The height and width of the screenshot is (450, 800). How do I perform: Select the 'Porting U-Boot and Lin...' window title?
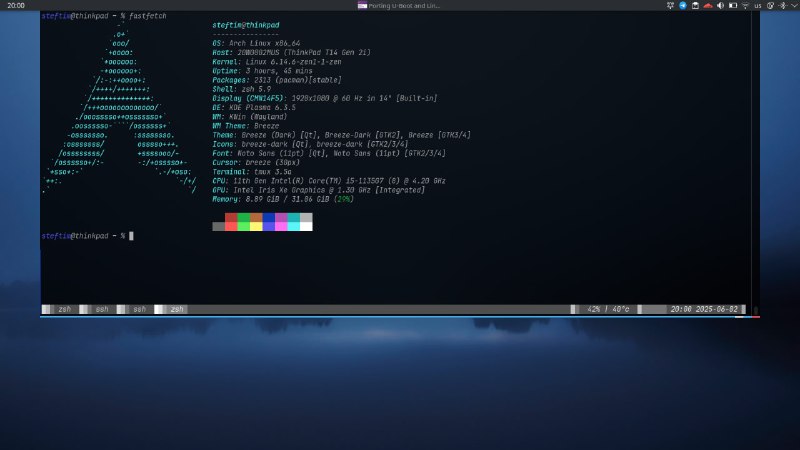(x=404, y=6)
